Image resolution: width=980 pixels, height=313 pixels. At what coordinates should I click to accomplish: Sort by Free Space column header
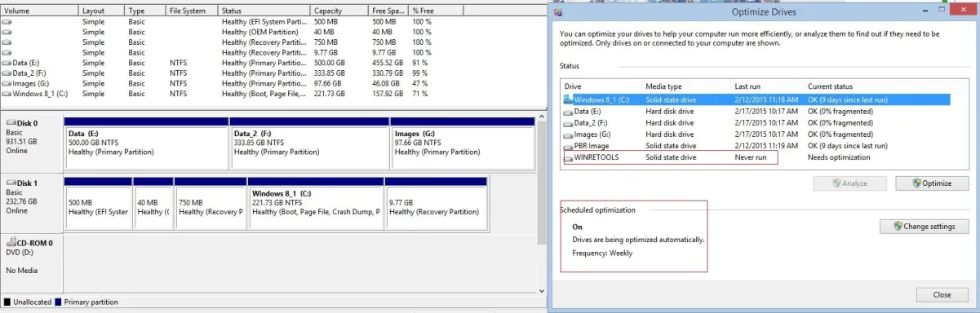388,11
